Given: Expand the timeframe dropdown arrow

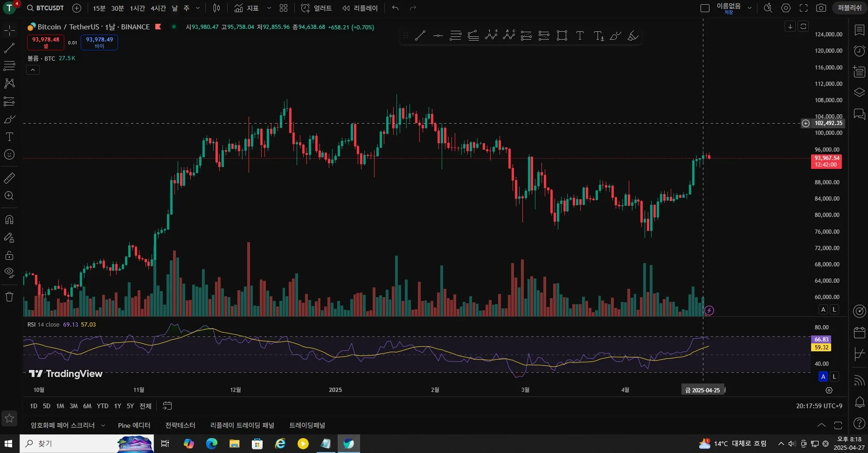Looking at the screenshot, I should 198,8.
